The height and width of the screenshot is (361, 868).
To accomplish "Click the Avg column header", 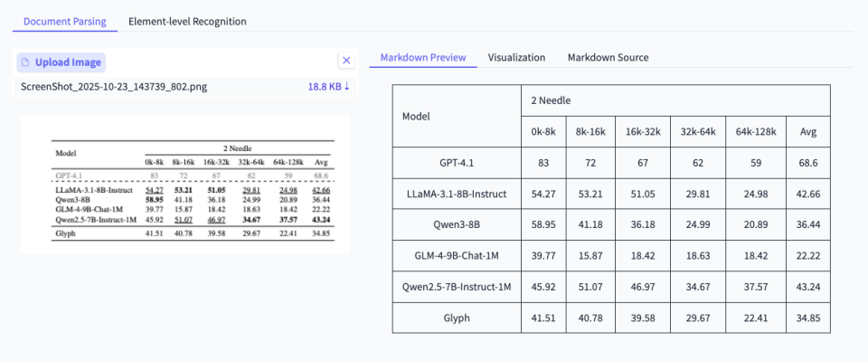I will click(808, 132).
